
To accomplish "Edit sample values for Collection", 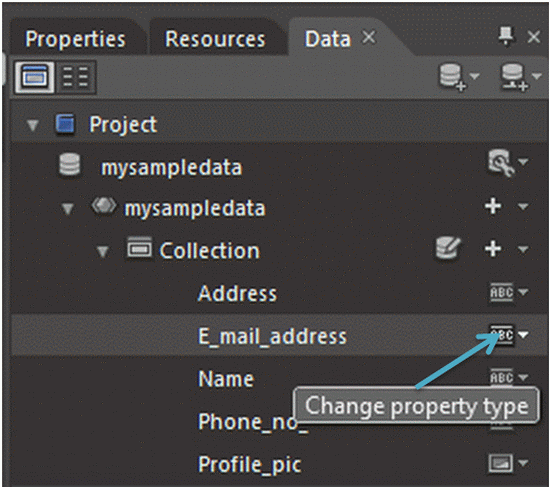I will click(x=448, y=248).
